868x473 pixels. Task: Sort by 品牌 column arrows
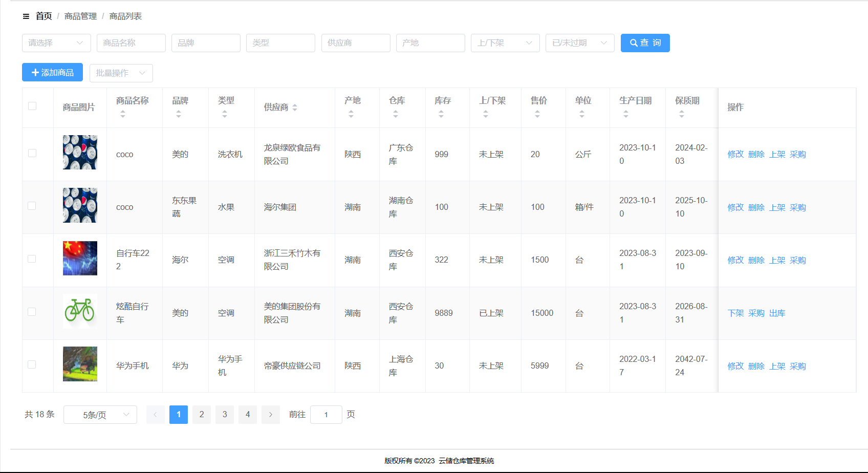(x=179, y=114)
